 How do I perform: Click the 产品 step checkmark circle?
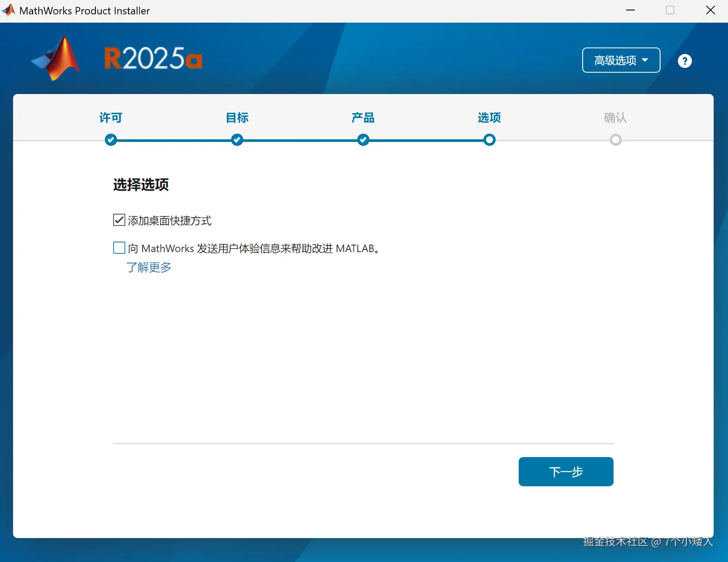coord(363,140)
